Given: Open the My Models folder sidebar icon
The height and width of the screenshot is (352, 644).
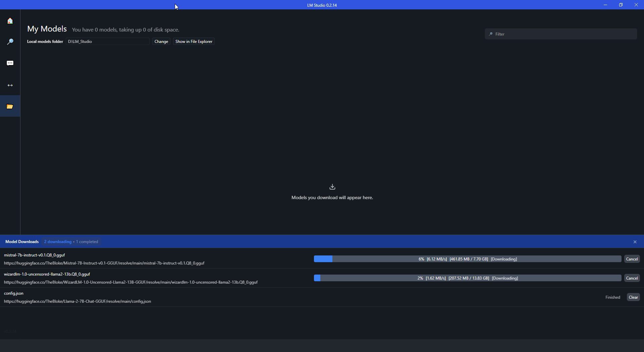Looking at the screenshot, I should pos(10,106).
